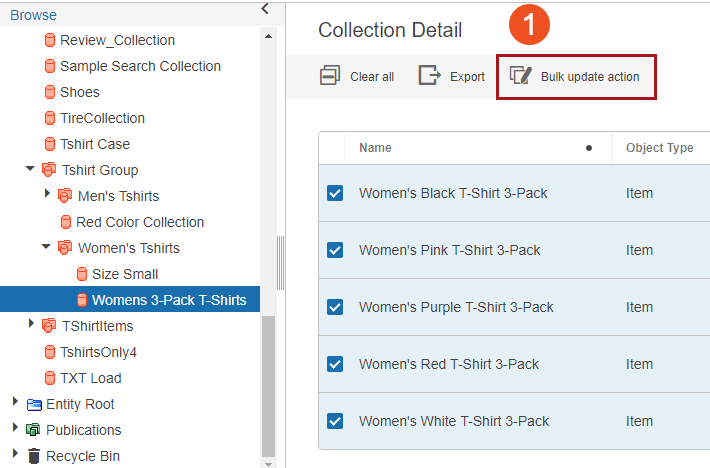Viewport: 710px width, 468px height.
Task: Uncheck Women's Black T-Shirt 3-Pack row
Action: (x=335, y=193)
